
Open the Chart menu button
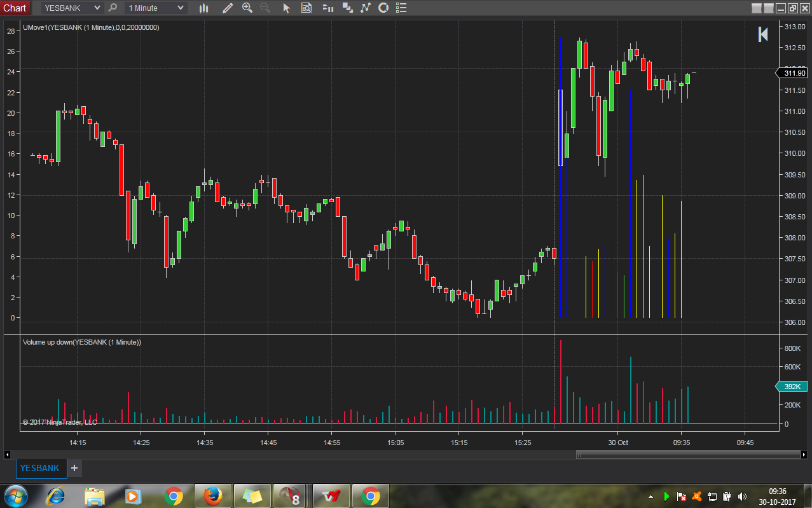coord(15,8)
